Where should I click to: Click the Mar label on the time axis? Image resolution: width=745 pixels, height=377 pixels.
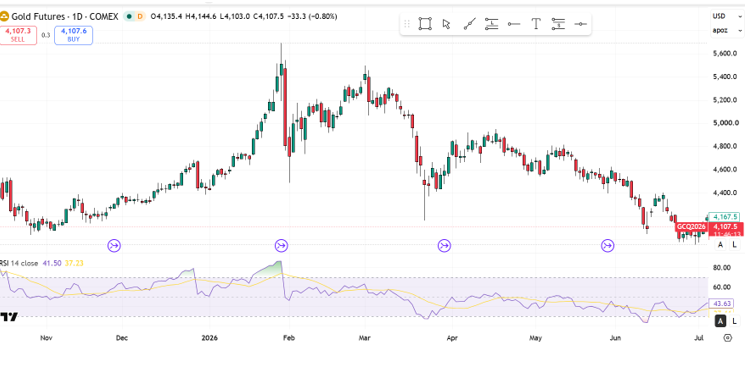pos(364,338)
